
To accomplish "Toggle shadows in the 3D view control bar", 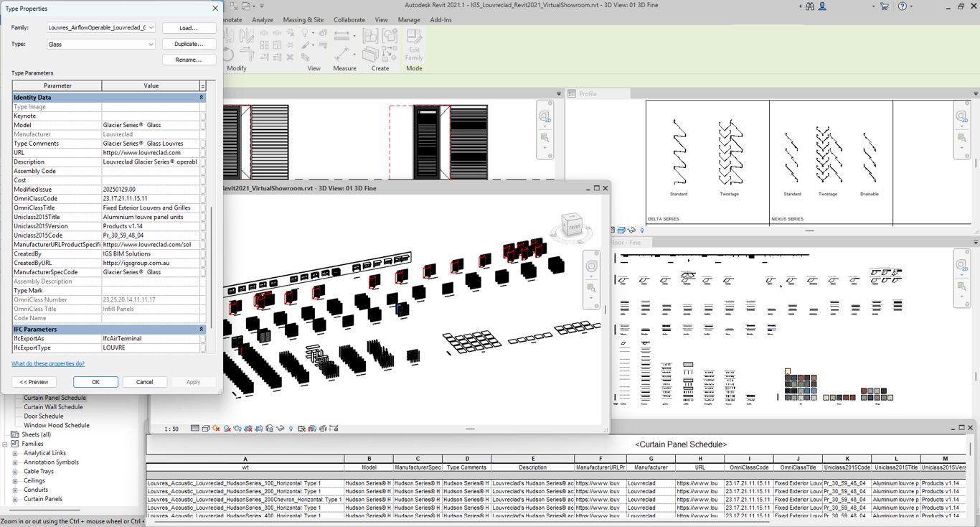I will point(227,429).
